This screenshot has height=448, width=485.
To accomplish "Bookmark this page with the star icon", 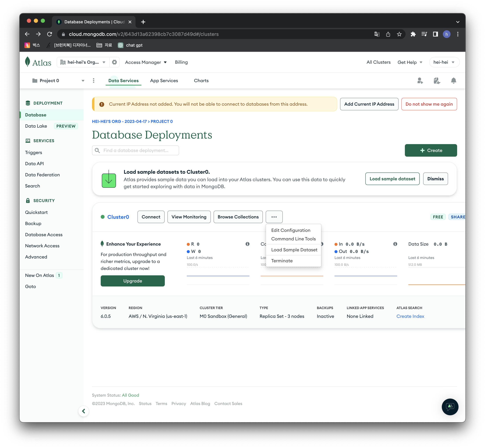I will click(x=399, y=34).
